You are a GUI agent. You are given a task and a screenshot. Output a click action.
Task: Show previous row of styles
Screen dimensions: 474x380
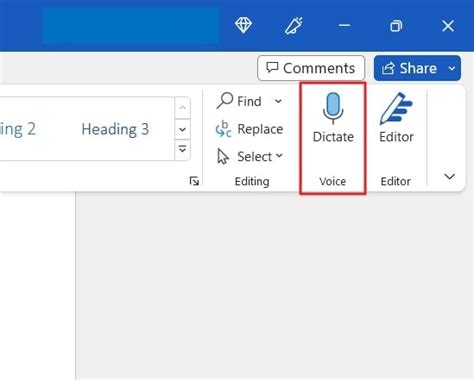182,108
